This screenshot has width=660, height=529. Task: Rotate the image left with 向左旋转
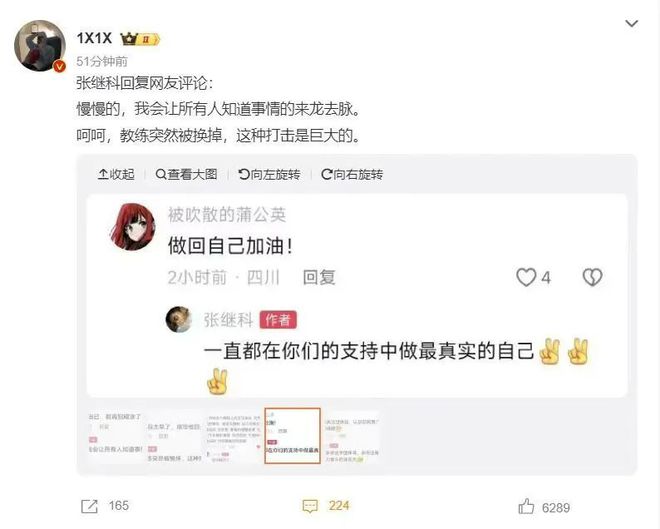coord(269,174)
